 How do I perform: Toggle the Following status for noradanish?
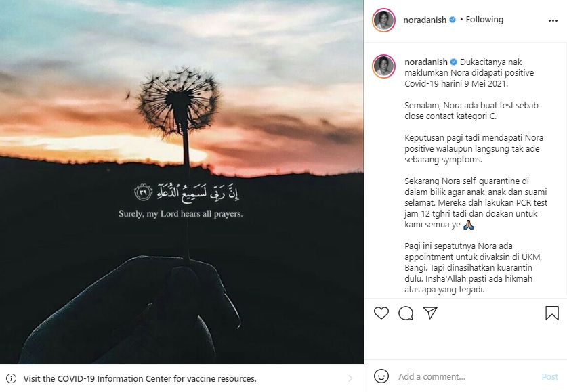(x=484, y=20)
